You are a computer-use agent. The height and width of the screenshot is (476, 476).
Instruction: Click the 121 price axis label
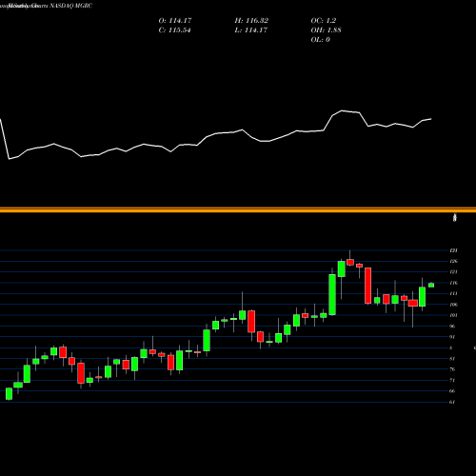pyautogui.click(x=453, y=272)
